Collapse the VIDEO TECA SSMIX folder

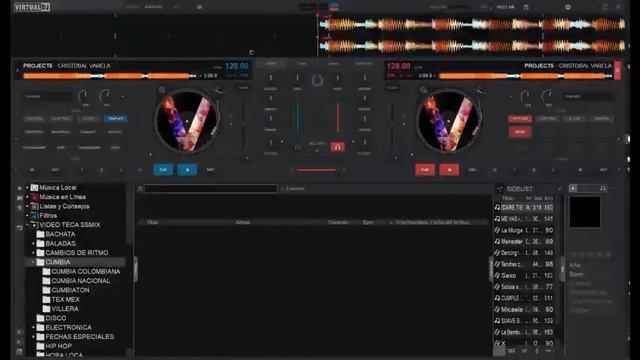tap(27, 225)
